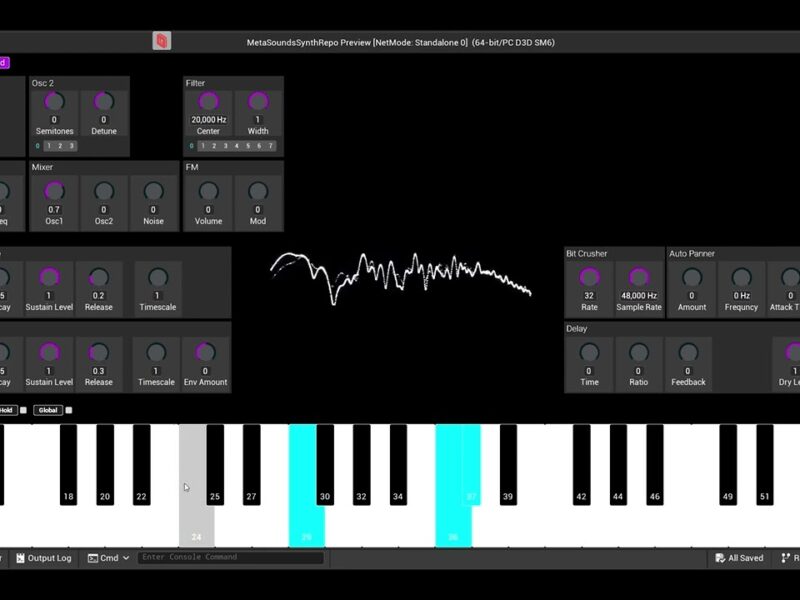Click the Mixer Osc1 0.7 value field
Image resolution: width=800 pixels, height=600 pixels.
[54, 210]
